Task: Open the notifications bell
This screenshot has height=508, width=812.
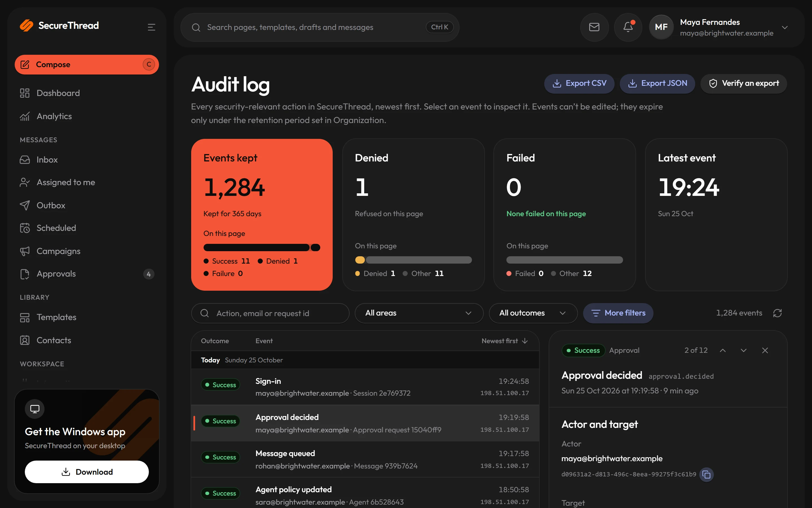Action: [x=628, y=27]
